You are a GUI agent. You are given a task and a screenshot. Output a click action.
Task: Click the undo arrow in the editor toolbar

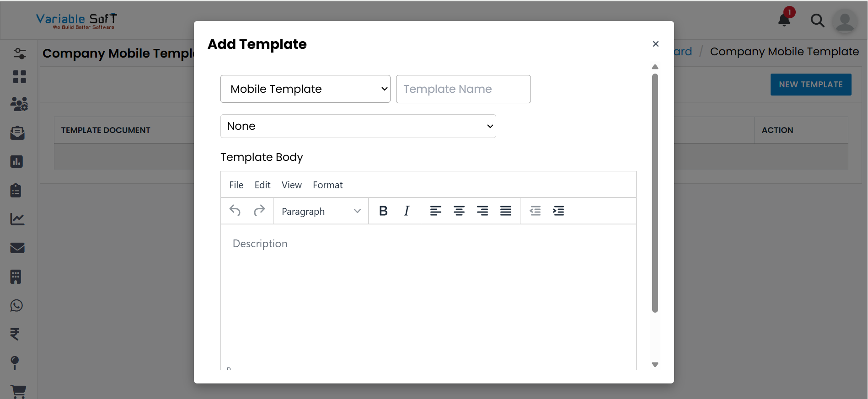[235, 211]
